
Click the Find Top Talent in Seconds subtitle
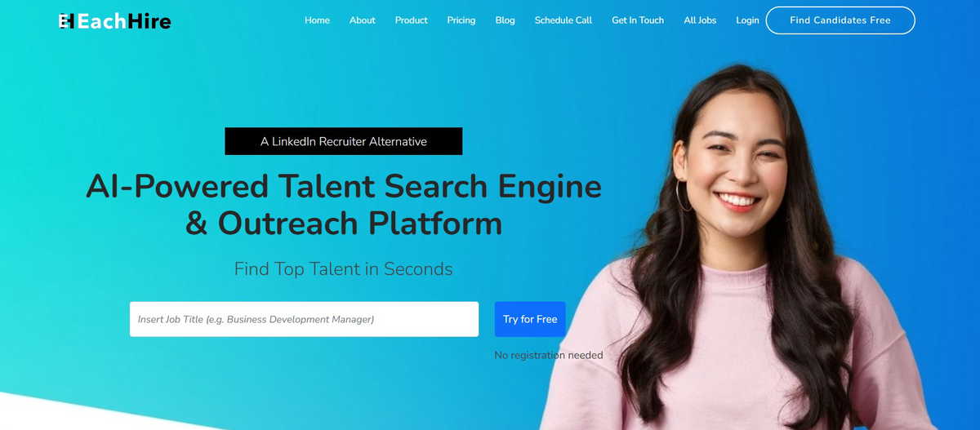344,268
